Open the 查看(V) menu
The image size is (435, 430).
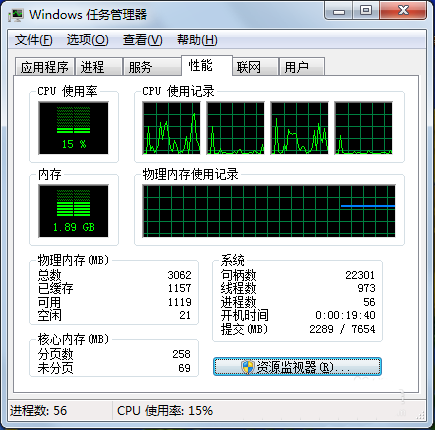(143, 40)
